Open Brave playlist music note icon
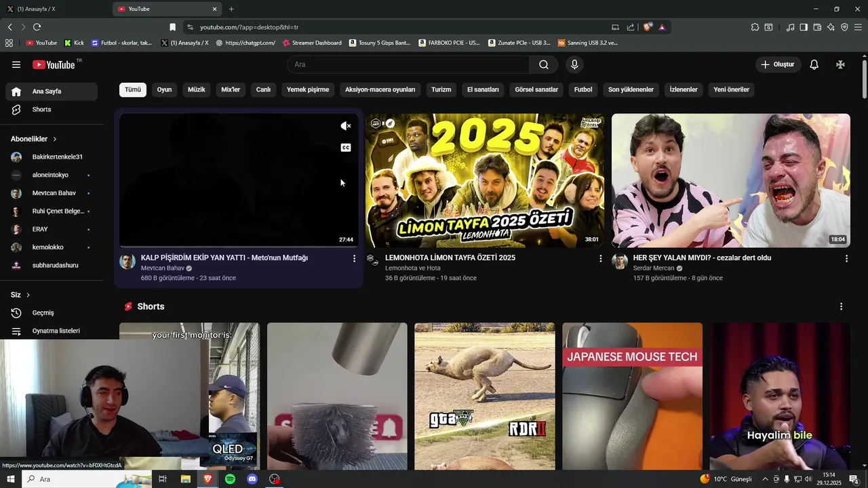 pos(790,27)
